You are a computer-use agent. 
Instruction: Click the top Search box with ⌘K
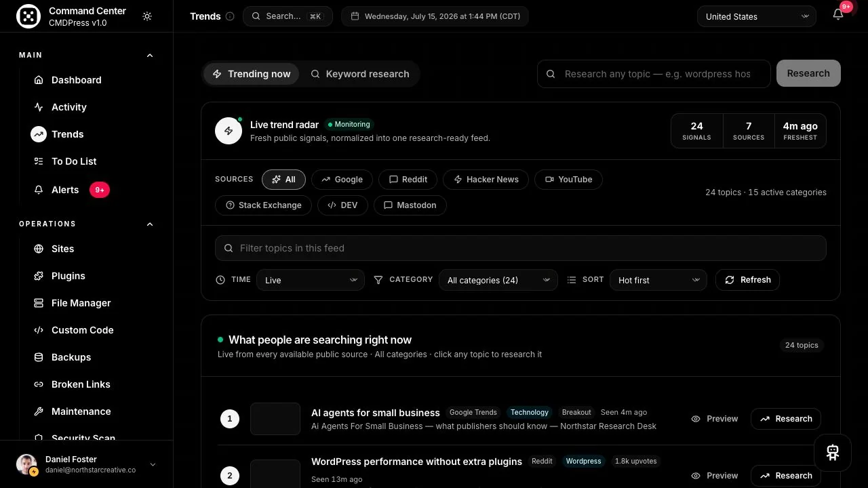[288, 16]
